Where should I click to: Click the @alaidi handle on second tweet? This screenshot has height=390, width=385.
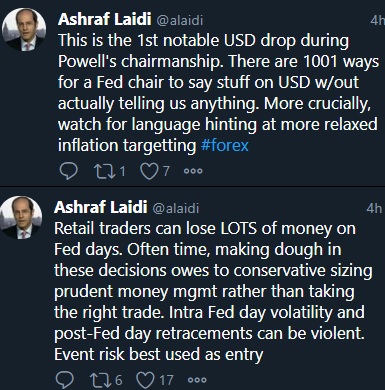click(175, 208)
